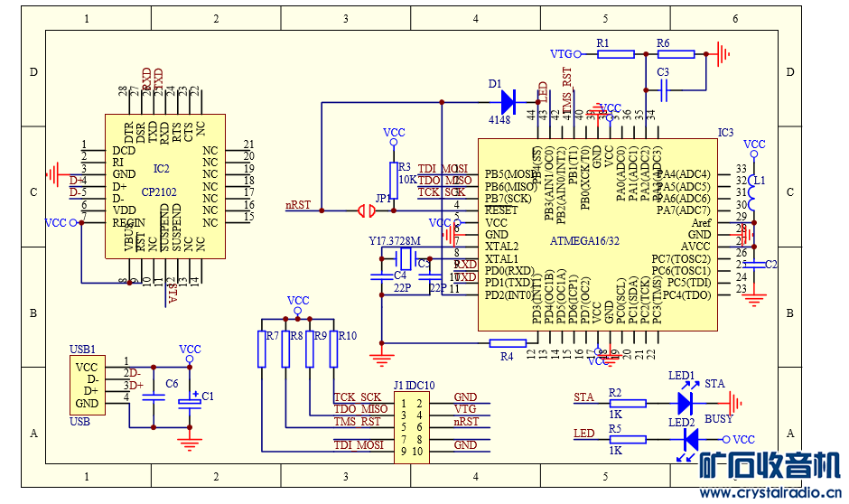Select the TDO_MISO label at J1
Viewport: 849px width, 504px height.
[x=360, y=409]
